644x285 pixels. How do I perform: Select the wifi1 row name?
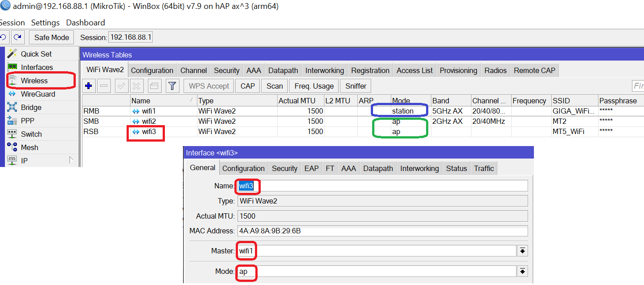coord(149,111)
